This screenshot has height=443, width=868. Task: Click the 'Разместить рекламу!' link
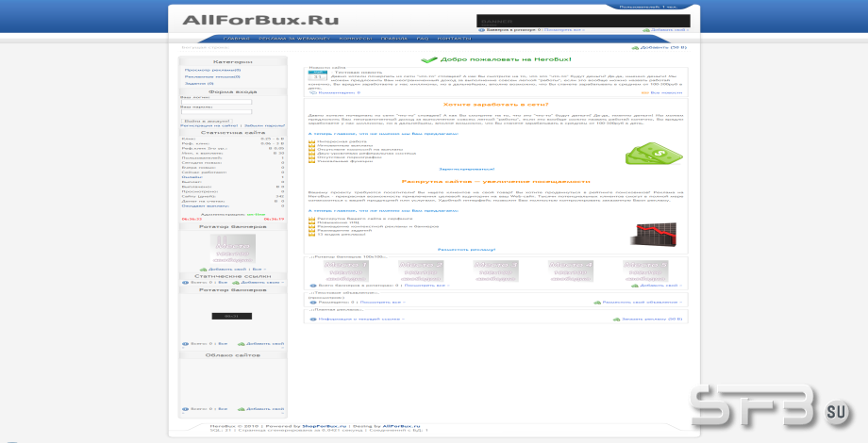tap(467, 250)
